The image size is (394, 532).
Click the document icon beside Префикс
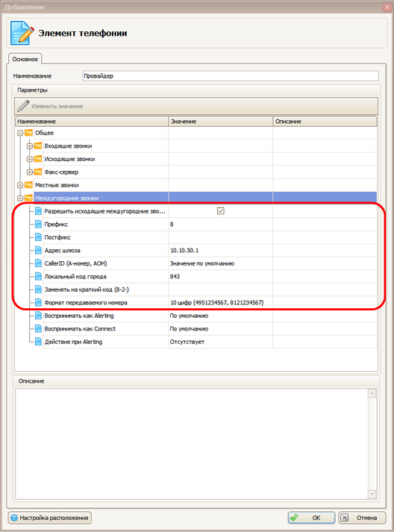click(x=38, y=225)
